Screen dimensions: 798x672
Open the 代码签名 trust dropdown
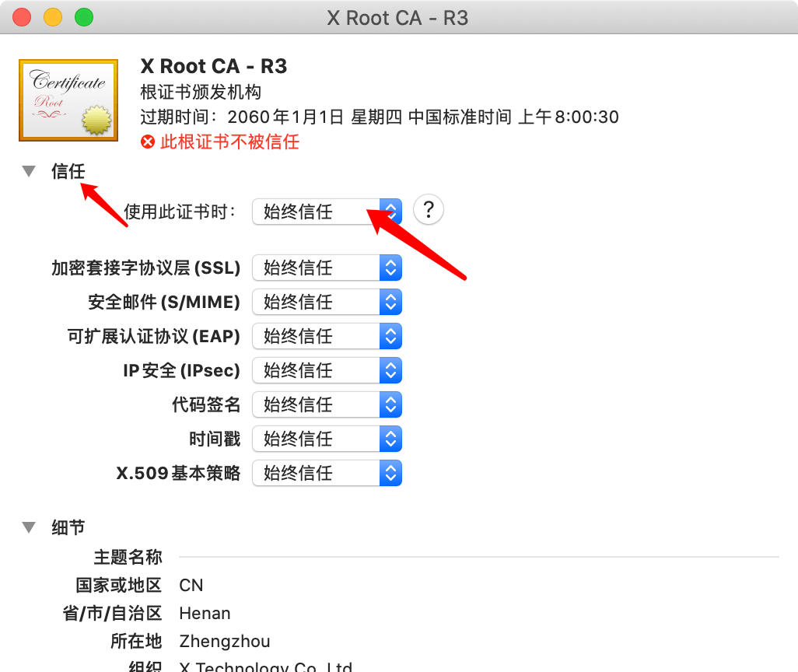click(x=327, y=404)
